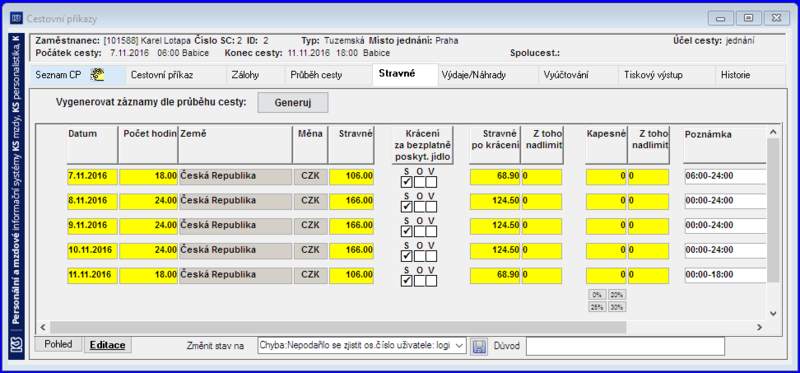Click horizontal scrollbar left arrow
The image size is (800, 373).
(x=43, y=327)
